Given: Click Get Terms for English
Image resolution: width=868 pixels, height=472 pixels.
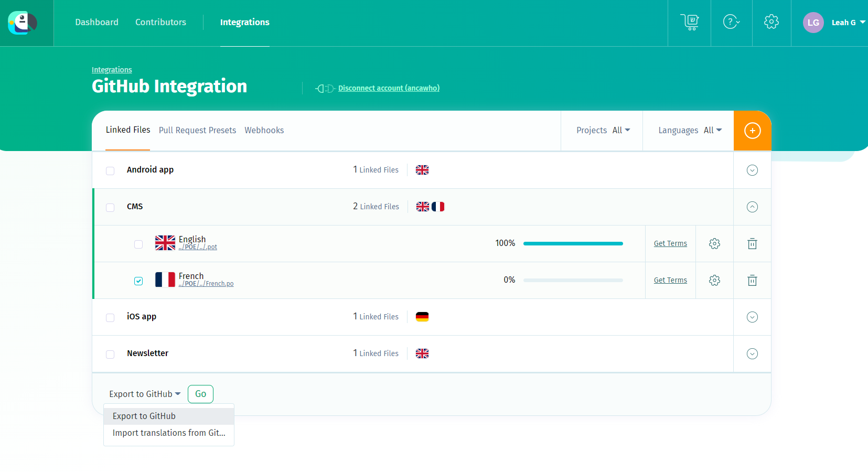Looking at the screenshot, I should click(670, 243).
